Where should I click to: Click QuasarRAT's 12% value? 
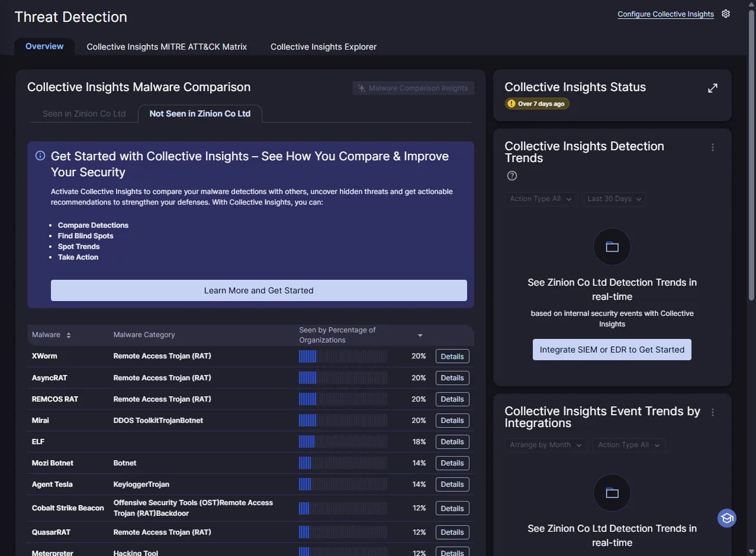(x=419, y=532)
